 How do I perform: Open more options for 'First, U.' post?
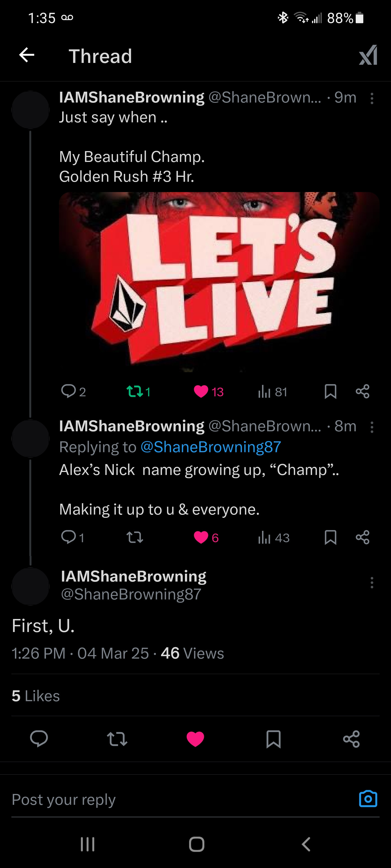point(372,583)
